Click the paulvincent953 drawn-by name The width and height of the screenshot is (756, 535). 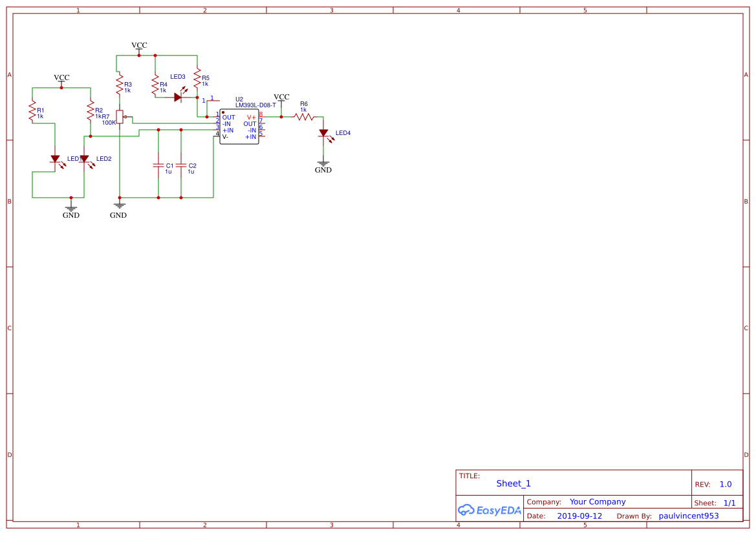coord(688,516)
